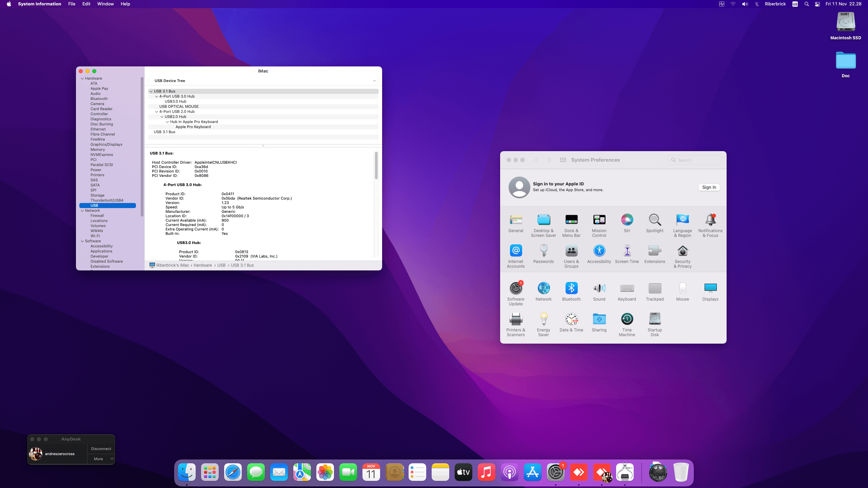Image resolution: width=868 pixels, height=488 pixels.
Task: Click Disconnect in AnyDesk panel
Action: point(101,449)
